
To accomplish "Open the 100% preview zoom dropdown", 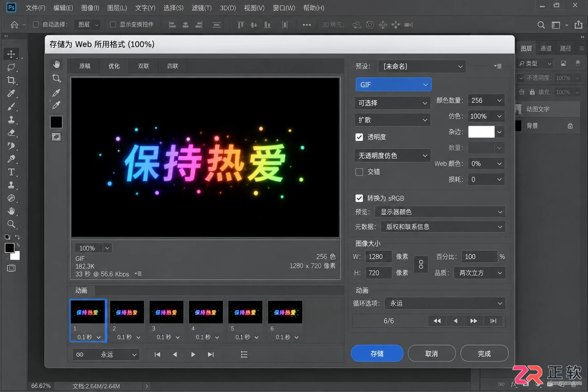I will pyautogui.click(x=94, y=248).
